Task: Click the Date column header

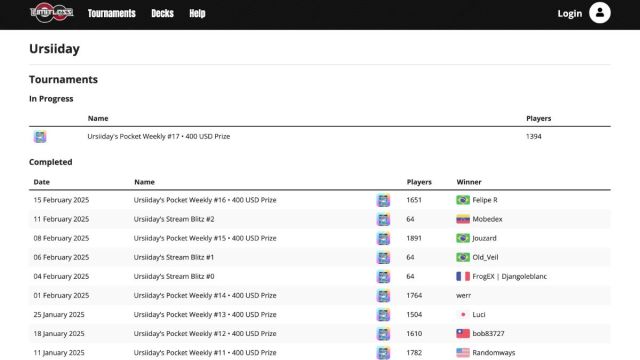Action: click(42, 182)
